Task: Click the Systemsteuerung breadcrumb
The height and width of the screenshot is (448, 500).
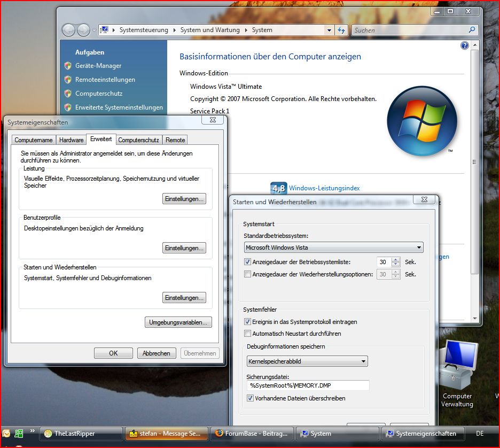Action: [x=144, y=30]
